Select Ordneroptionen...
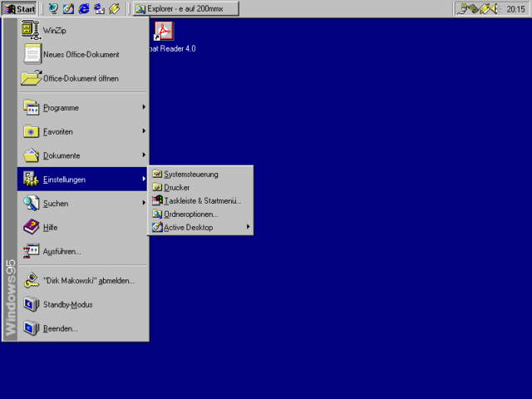The image size is (532, 399). [x=200, y=214]
